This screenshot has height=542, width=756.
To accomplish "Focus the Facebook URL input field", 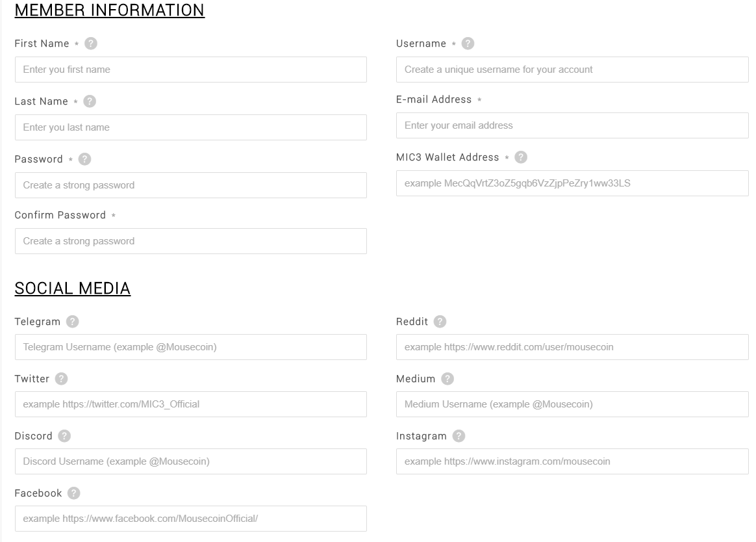I will point(191,519).
